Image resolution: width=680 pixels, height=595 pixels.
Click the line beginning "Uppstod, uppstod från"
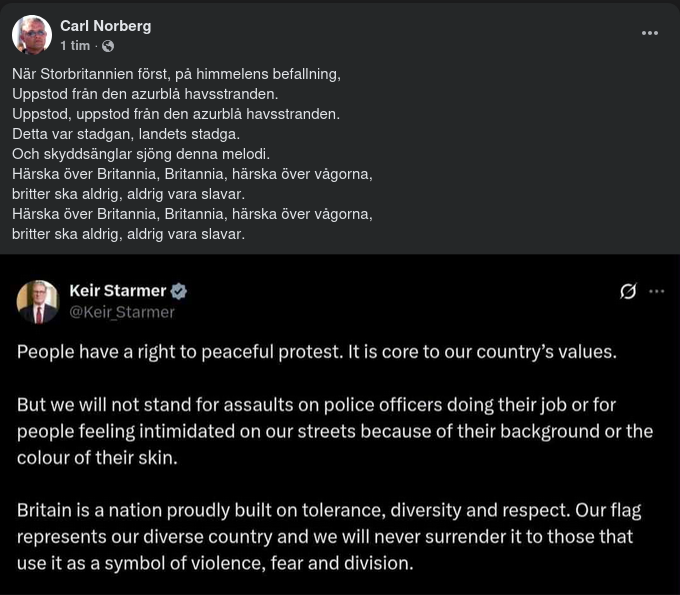(x=176, y=114)
